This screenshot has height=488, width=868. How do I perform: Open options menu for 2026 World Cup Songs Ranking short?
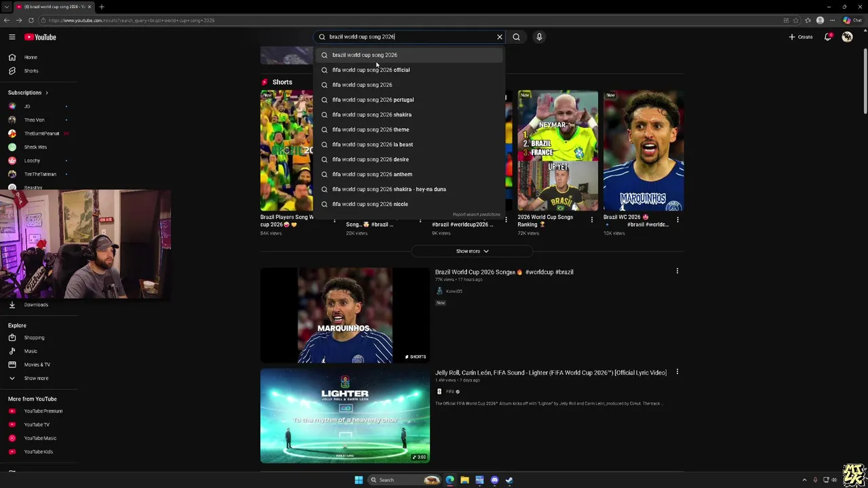pyautogui.click(x=591, y=220)
